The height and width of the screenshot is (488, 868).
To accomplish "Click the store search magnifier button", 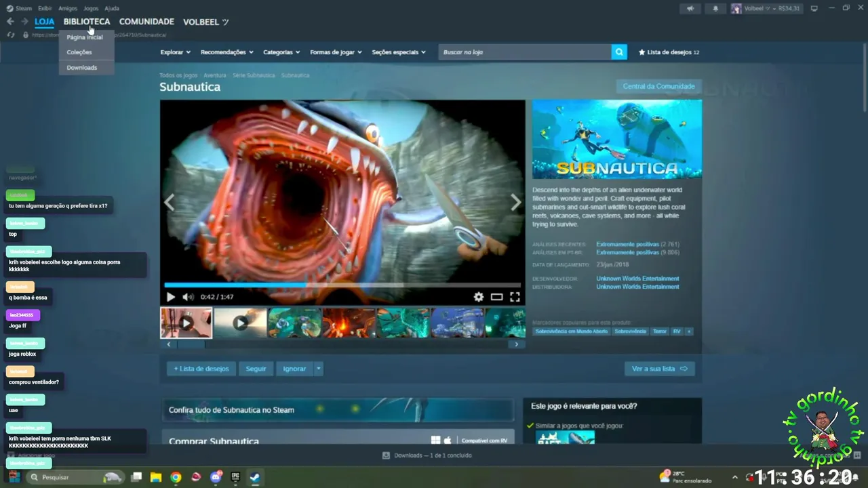I will 619,52.
